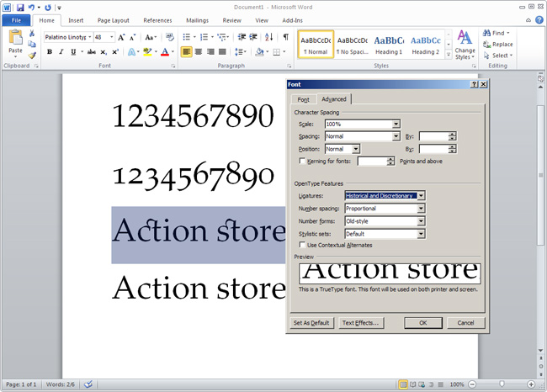The height and width of the screenshot is (392, 547).
Task: Apply Underline formatting
Action: point(73,52)
